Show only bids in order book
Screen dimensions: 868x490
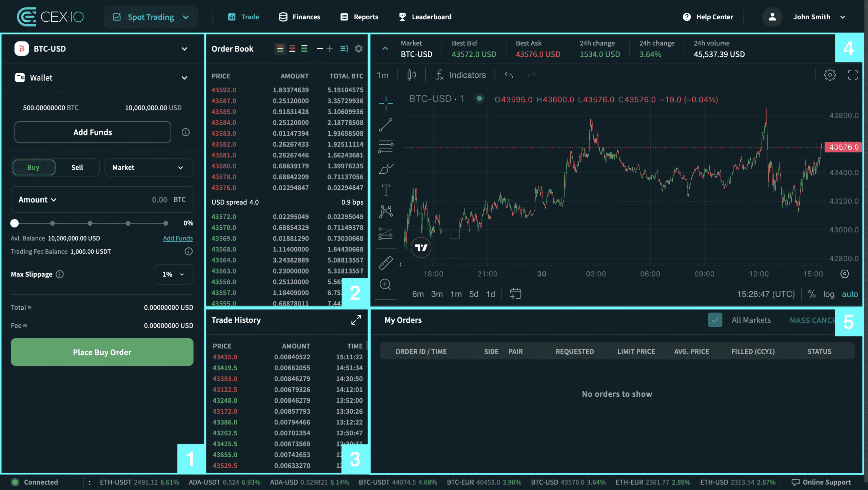click(304, 49)
